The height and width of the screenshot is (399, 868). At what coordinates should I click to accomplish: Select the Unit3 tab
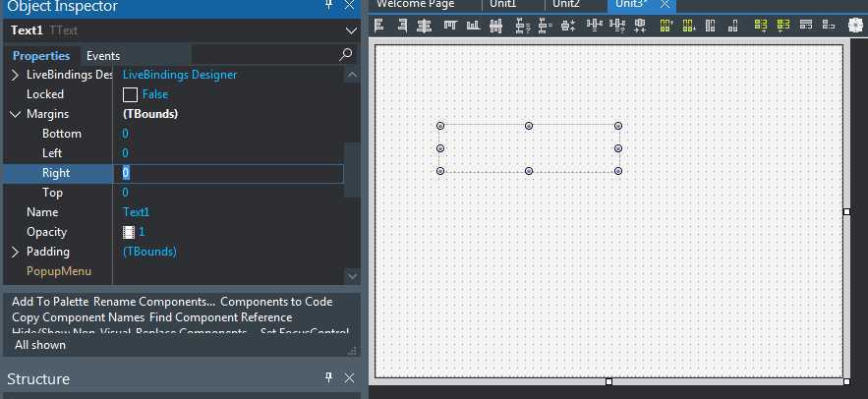point(632,4)
